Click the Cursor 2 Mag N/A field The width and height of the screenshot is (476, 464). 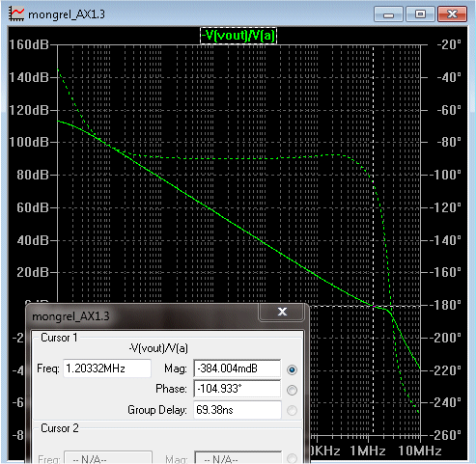coord(238,458)
